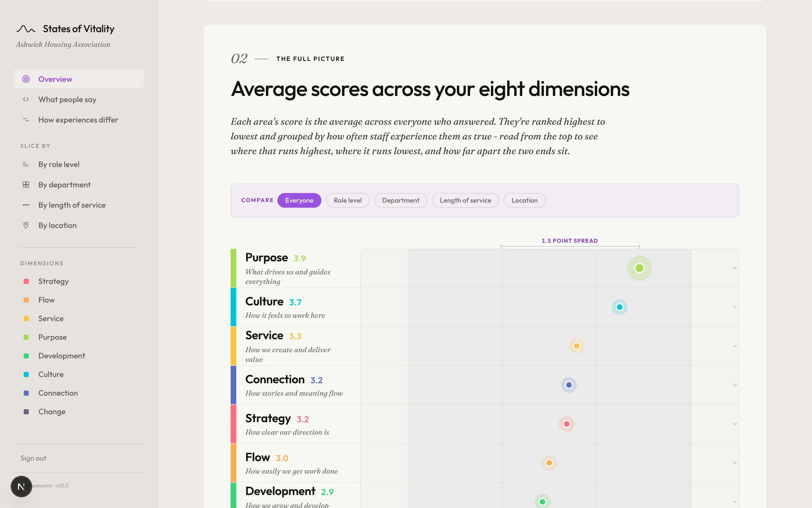Screen dimensions: 812x508
Task: Click the Change purple swatch in sidebar
Action: click(26, 411)
